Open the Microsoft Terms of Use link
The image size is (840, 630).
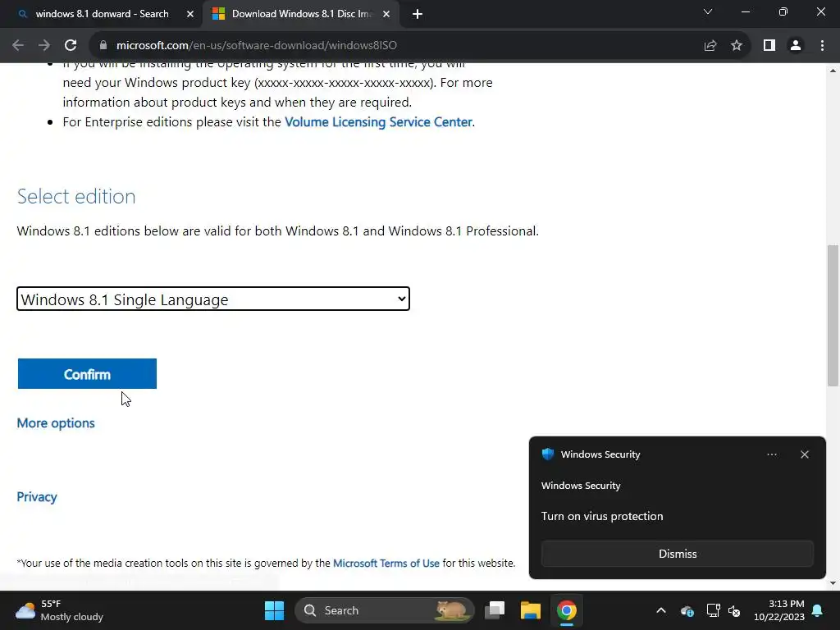click(x=386, y=563)
